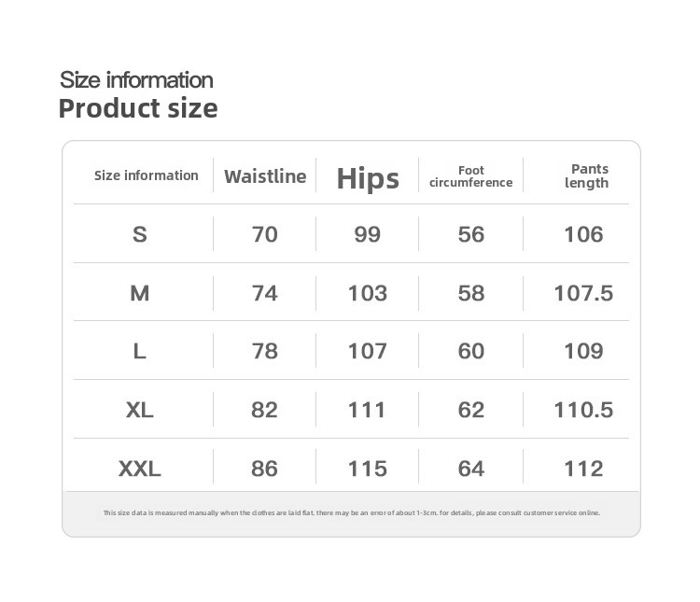The image size is (700, 602).
Task: Click the "Product size" heading
Action: pyautogui.click(x=138, y=108)
